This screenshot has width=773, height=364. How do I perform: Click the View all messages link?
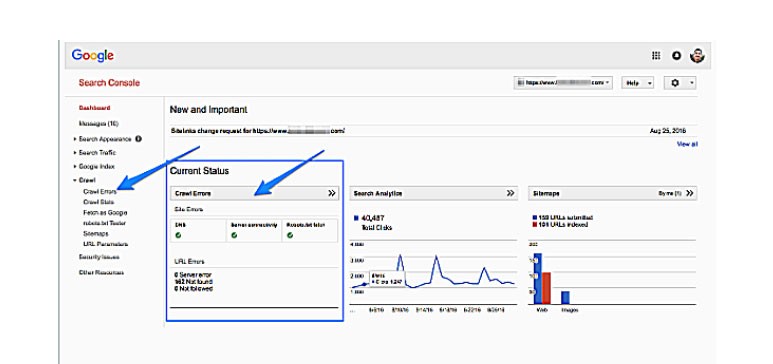tap(687, 144)
